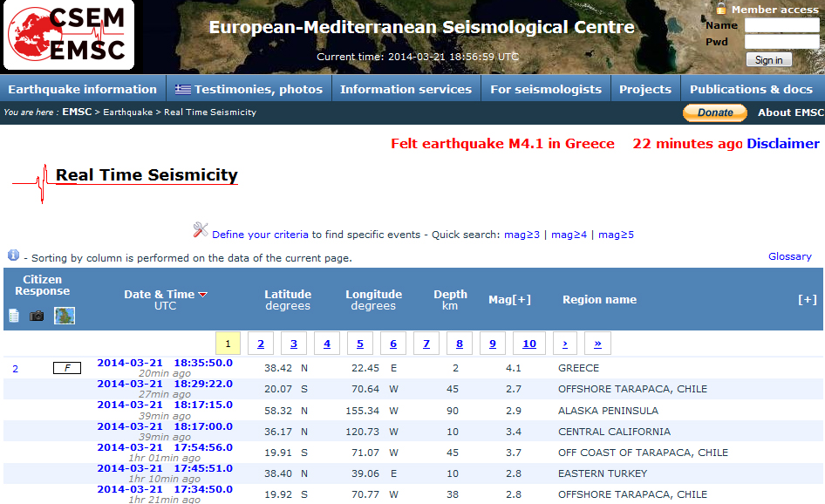This screenshot has width=825, height=504.
Task: Go to page 5 of results
Action: [x=359, y=344]
